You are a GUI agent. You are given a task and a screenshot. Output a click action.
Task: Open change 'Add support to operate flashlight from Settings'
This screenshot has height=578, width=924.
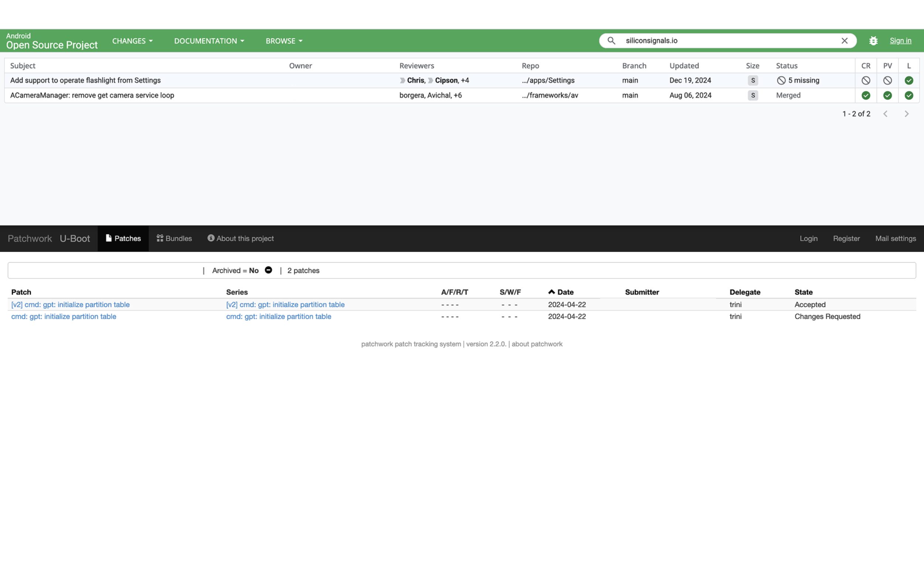85,80
